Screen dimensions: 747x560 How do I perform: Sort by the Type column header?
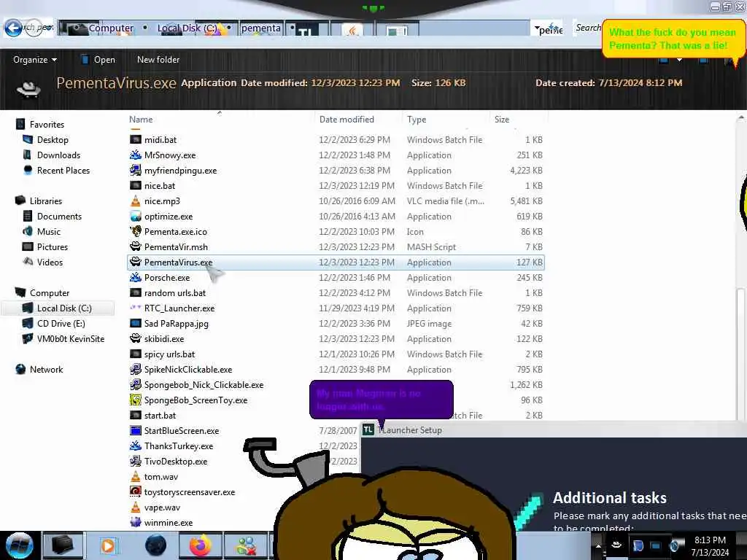click(x=417, y=120)
